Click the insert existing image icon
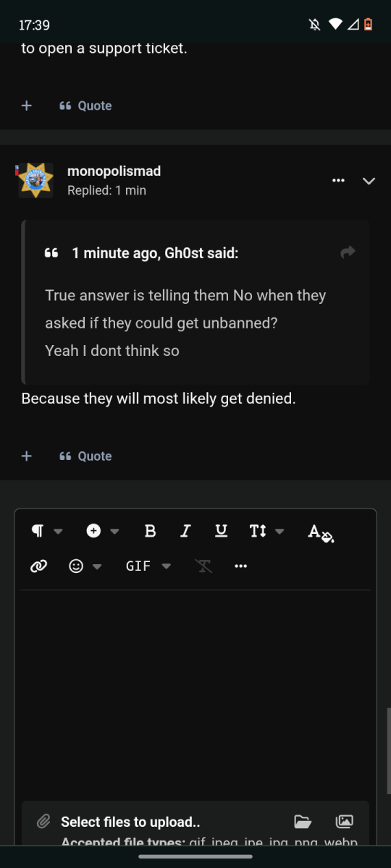Image resolution: width=391 pixels, height=868 pixels. point(344,822)
